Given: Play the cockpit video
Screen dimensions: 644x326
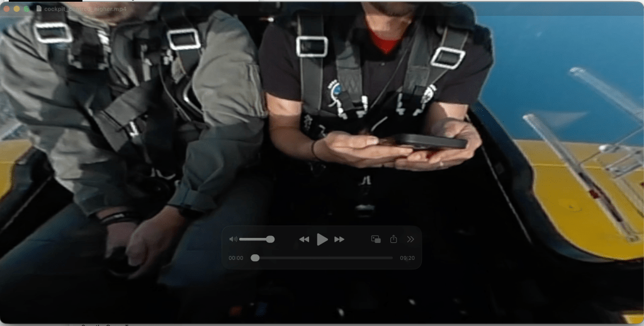Looking at the screenshot, I should pyautogui.click(x=322, y=239).
